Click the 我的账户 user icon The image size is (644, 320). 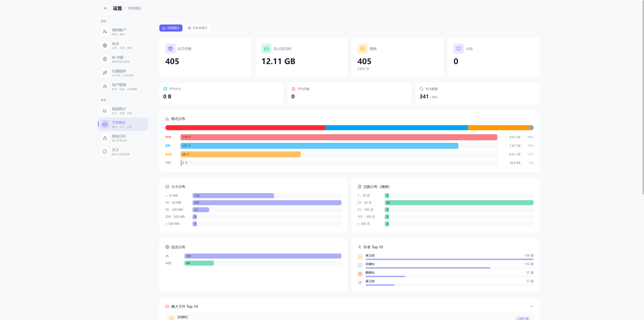click(105, 32)
